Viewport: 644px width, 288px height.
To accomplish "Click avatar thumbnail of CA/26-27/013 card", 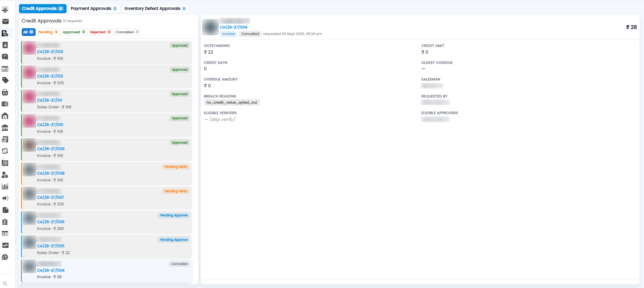I will coord(29,48).
